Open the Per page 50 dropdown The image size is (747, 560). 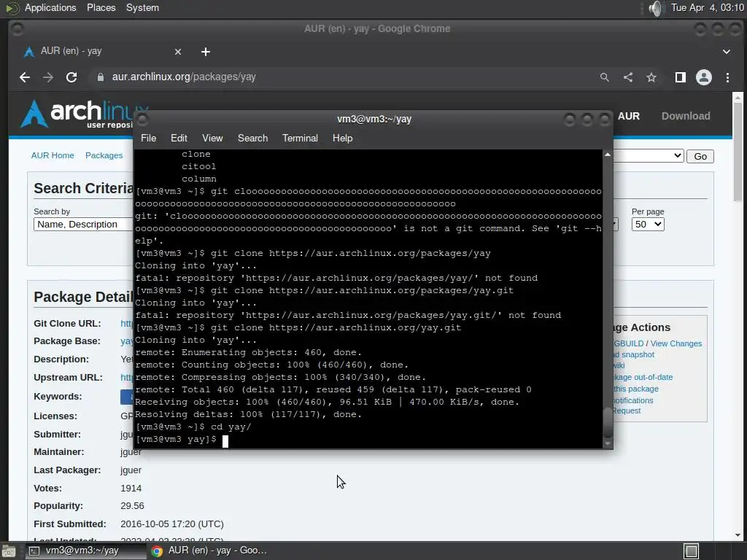coord(648,225)
